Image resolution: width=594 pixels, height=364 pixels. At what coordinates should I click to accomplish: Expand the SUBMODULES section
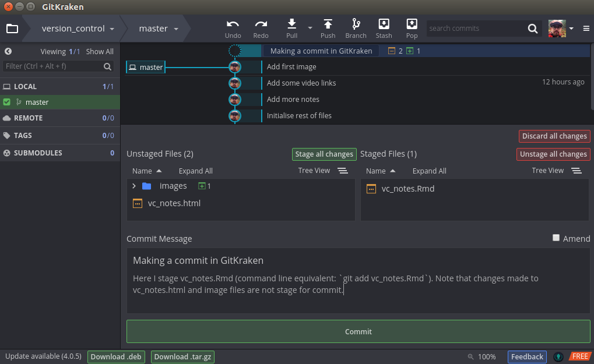click(x=60, y=153)
